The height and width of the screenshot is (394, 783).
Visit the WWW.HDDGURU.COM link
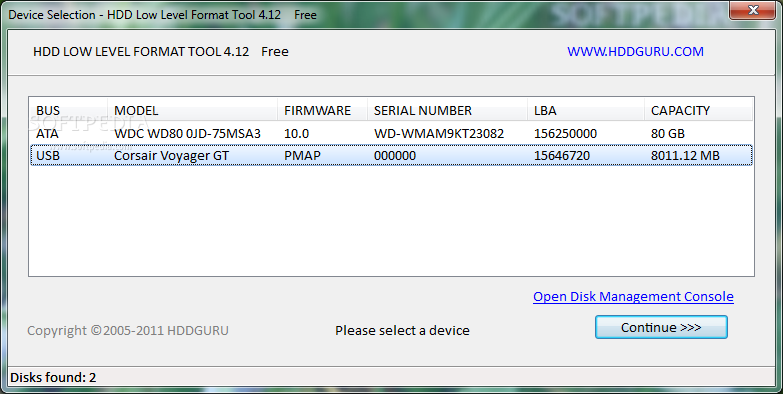(x=635, y=51)
